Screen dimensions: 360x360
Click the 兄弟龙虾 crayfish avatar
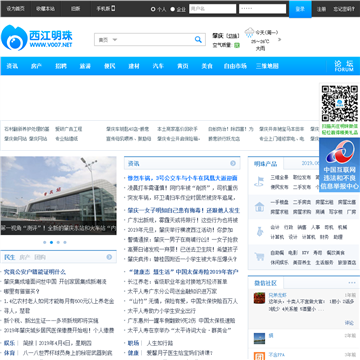pos(259,298)
